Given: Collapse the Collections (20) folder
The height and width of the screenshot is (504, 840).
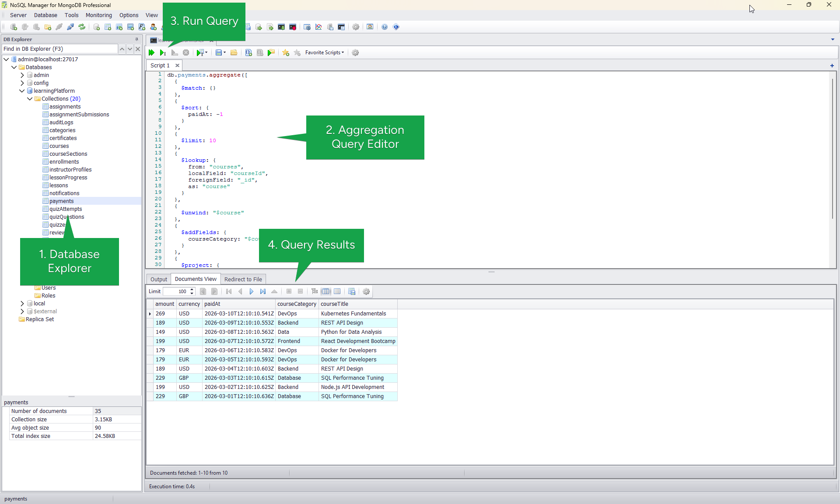Looking at the screenshot, I should pyautogui.click(x=30, y=99).
